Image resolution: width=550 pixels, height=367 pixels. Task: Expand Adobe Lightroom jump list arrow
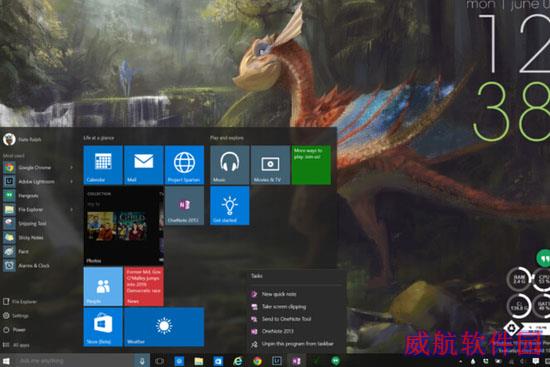click(72, 182)
